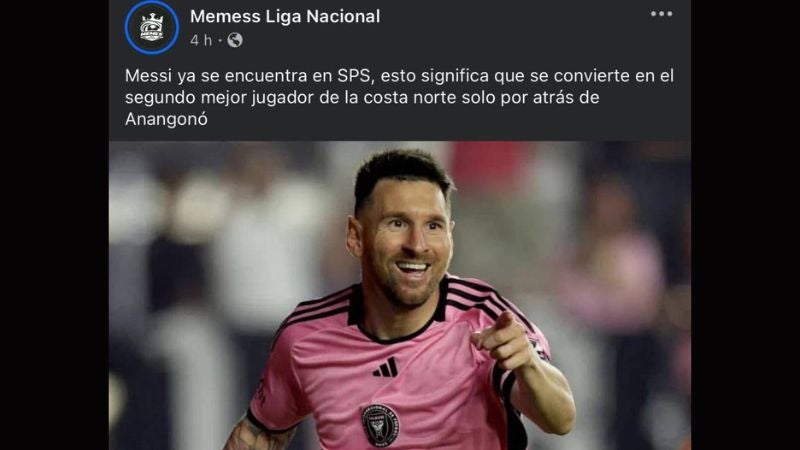This screenshot has width=800, height=450.
Task: Click the caption line segundo mejor jugador
Action: (362, 97)
